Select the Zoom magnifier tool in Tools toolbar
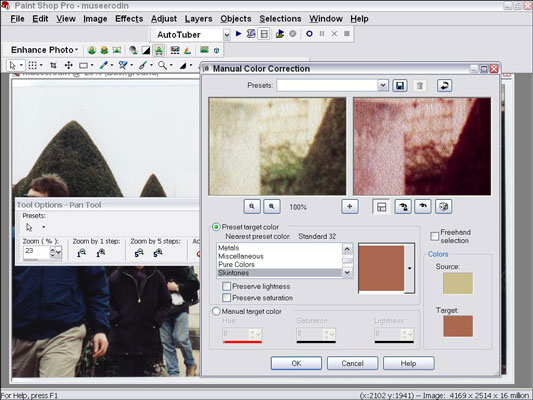The image size is (533, 400). pos(162,65)
